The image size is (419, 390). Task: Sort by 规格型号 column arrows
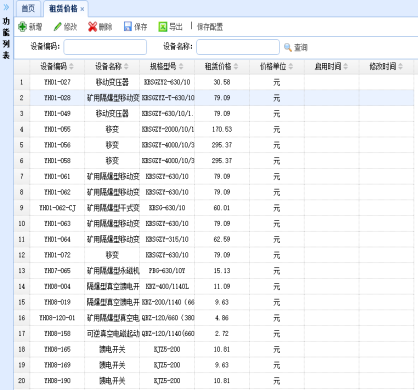click(x=181, y=66)
